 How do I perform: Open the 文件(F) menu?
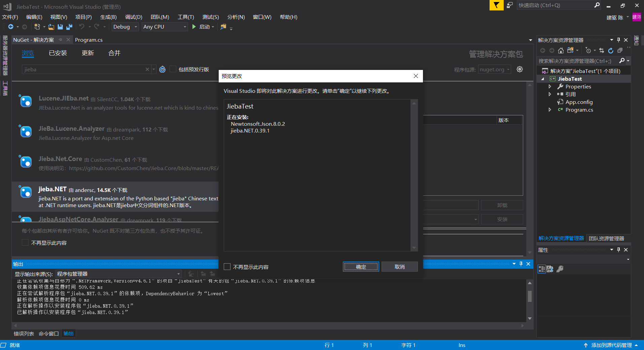(x=10, y=17)
